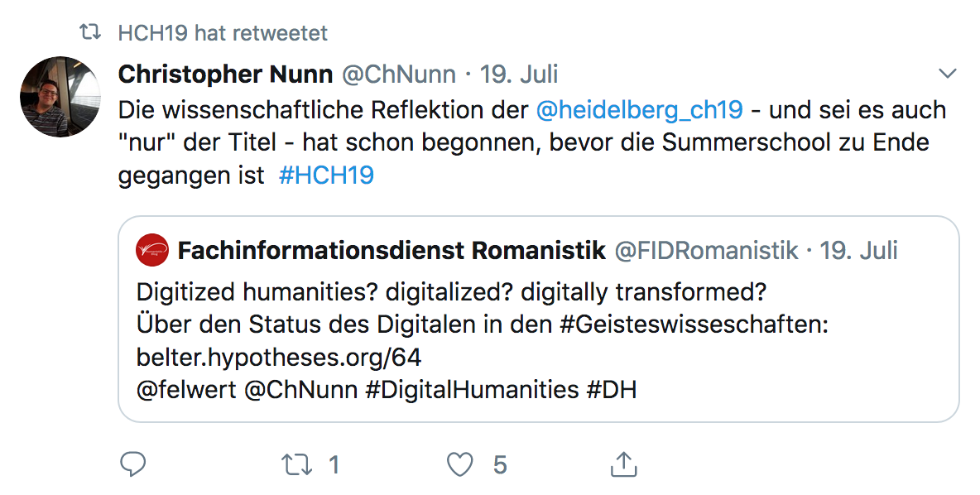Click the small retweet icon beside HCH19

[89, 33]
